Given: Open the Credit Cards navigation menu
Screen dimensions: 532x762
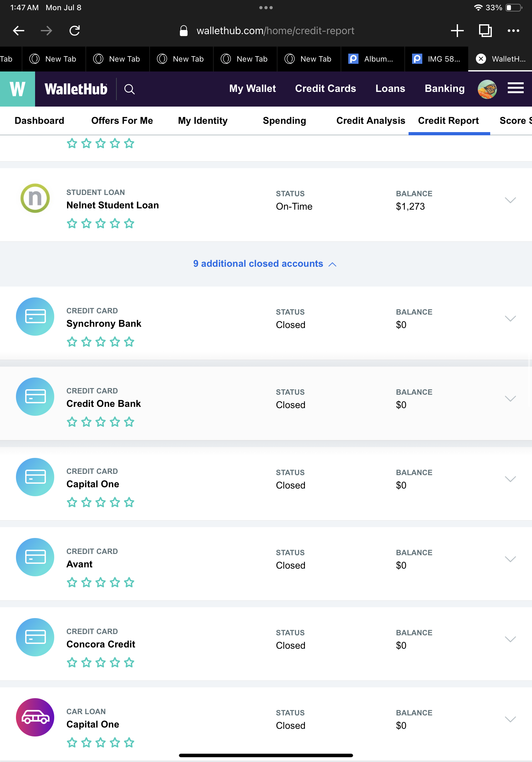Looking at the screenshot, I should click(x=325, y=88).
